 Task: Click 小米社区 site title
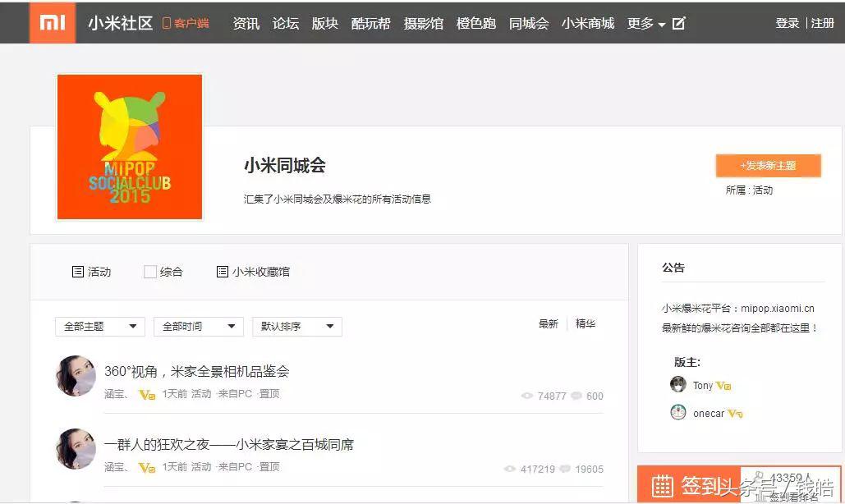coord(121,23)
